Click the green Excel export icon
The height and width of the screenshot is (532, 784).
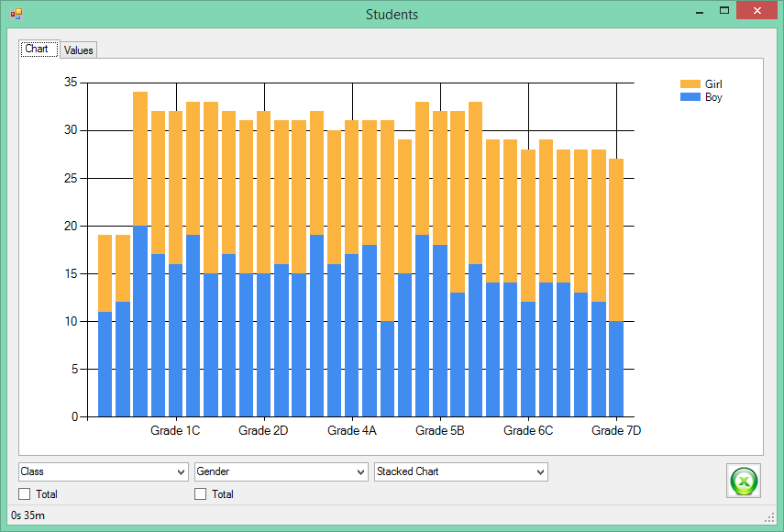pos(744,481)
